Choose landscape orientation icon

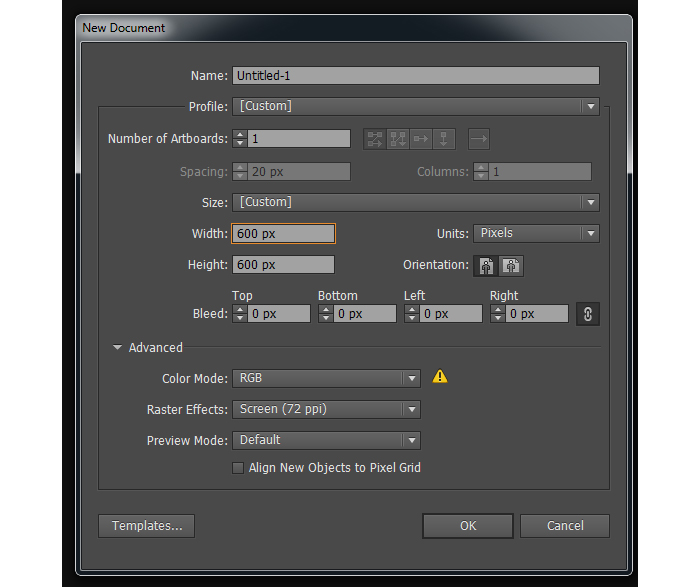pyautogui.click(x=511, y=266)
